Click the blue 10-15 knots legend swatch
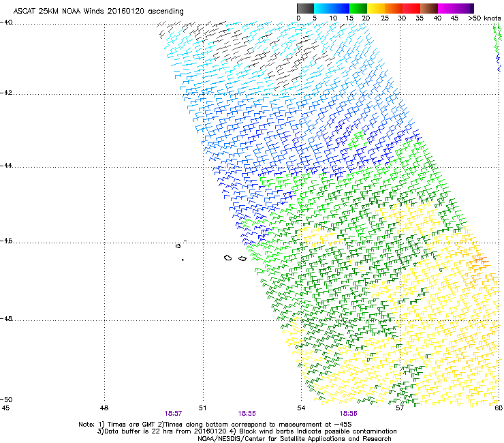The image size is (504, 443). pos(341,8)
